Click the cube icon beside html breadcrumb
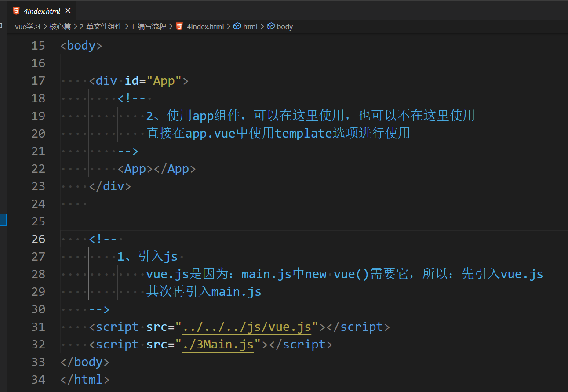 coord(237,26)
